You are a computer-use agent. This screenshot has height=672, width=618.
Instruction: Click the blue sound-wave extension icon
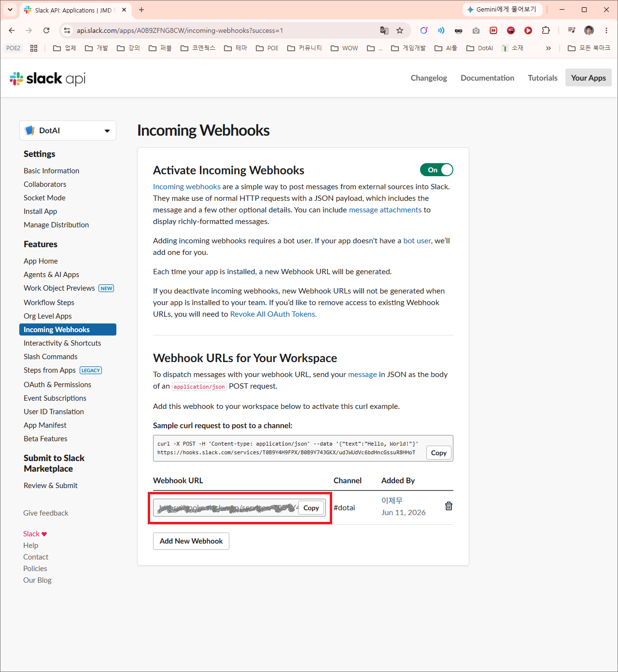pos(441,30)
